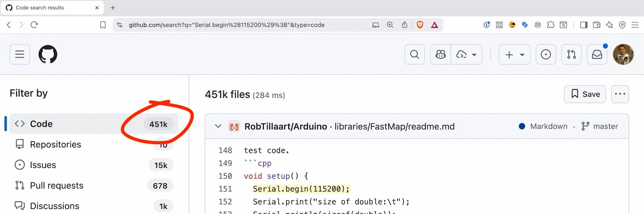Click the browser Back arrow
The width and height of the screenshot is (644, 214).
coord(9,25)
